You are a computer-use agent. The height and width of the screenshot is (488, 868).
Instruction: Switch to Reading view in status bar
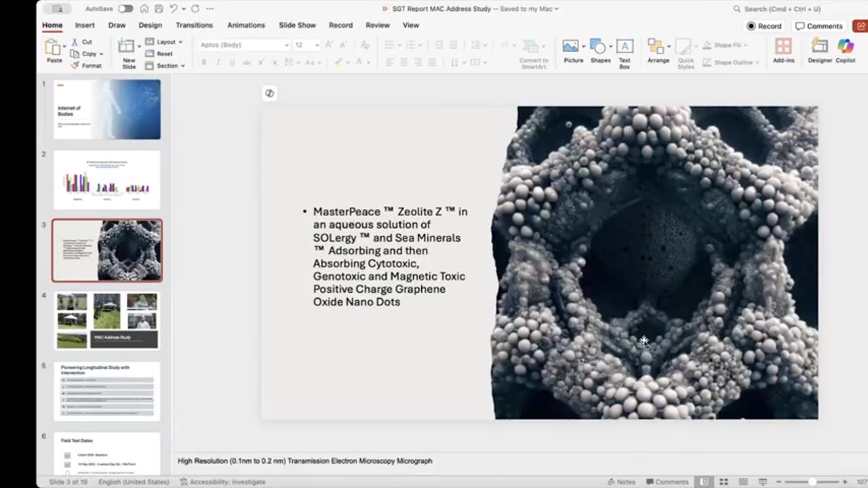pyautogui.click(x=743, y=482)
